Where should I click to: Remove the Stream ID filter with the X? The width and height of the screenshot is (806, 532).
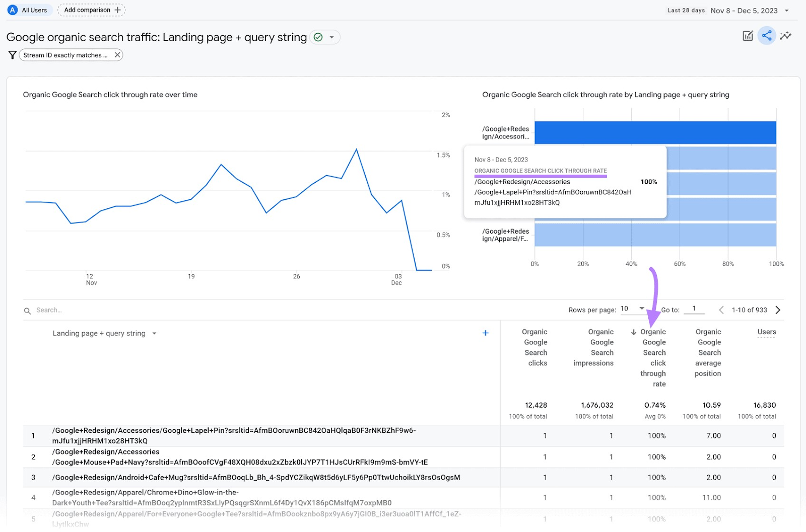click(117, 55)
